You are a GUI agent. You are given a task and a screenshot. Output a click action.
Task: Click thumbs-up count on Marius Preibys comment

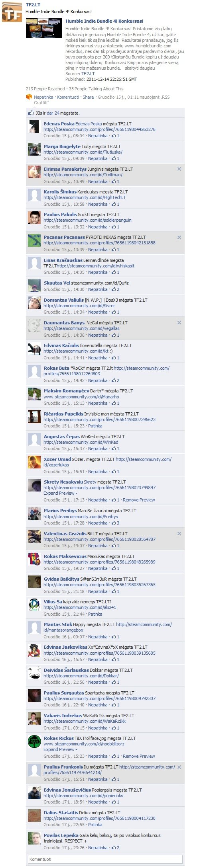tap(118, 523)
